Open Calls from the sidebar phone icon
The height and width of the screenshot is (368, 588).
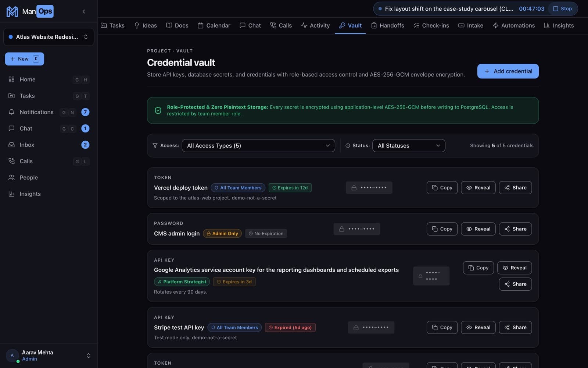(x=11, y=161)
